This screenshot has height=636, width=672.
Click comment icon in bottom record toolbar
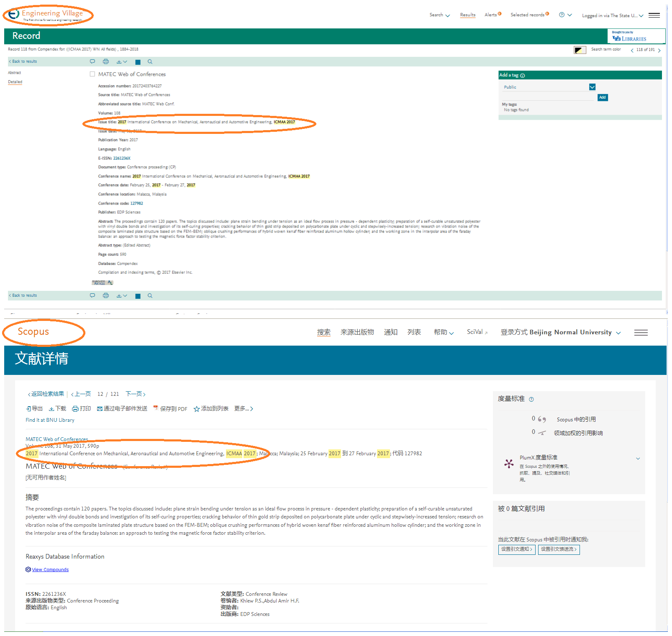point(92,295)
